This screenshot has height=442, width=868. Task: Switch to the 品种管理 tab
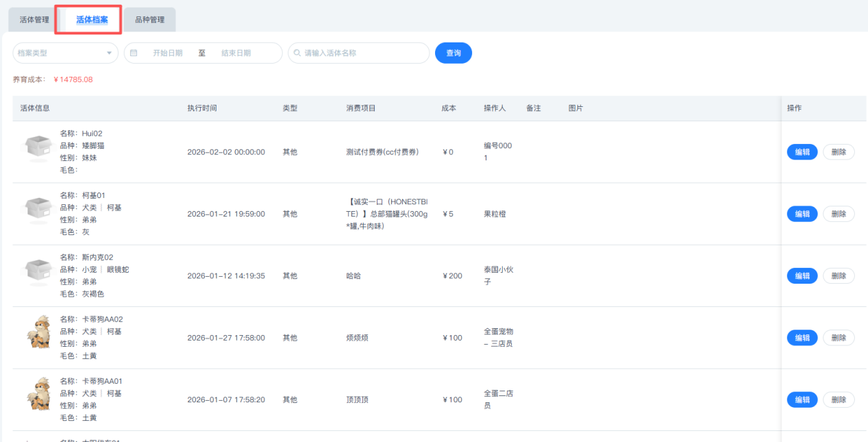tap(149, 20)
